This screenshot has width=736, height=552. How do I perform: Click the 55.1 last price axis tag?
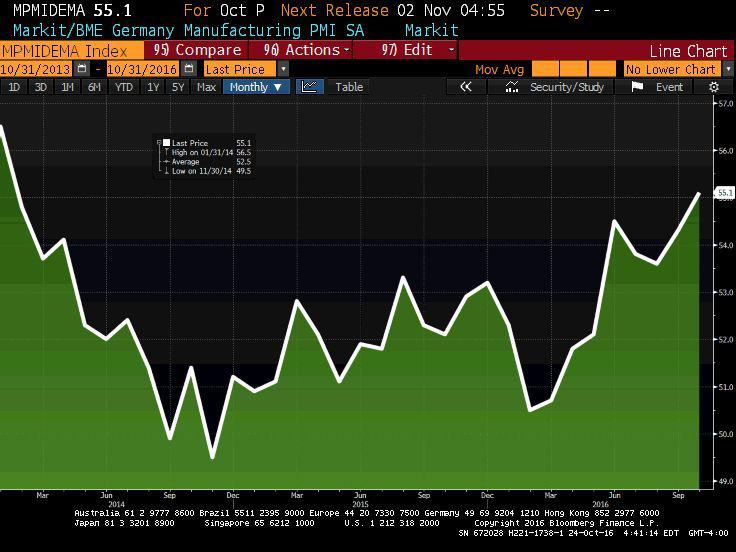click(725, 192)
